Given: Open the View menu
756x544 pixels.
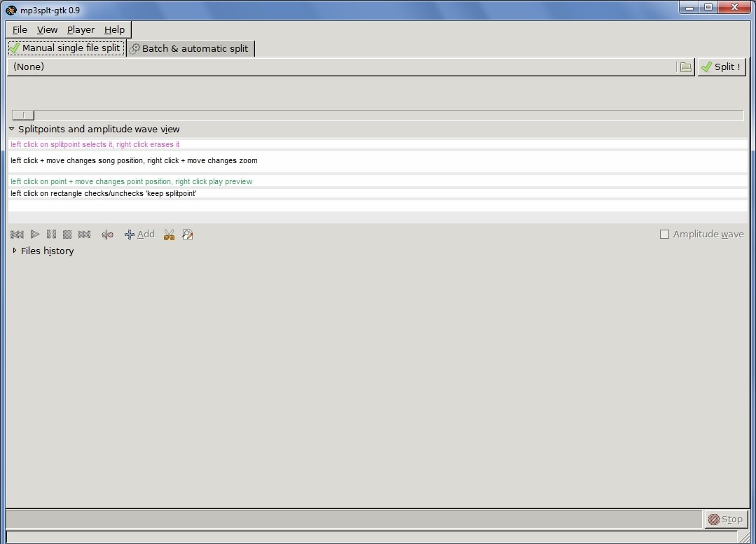Looking at the screenshot, I should [x=47, y=29].
